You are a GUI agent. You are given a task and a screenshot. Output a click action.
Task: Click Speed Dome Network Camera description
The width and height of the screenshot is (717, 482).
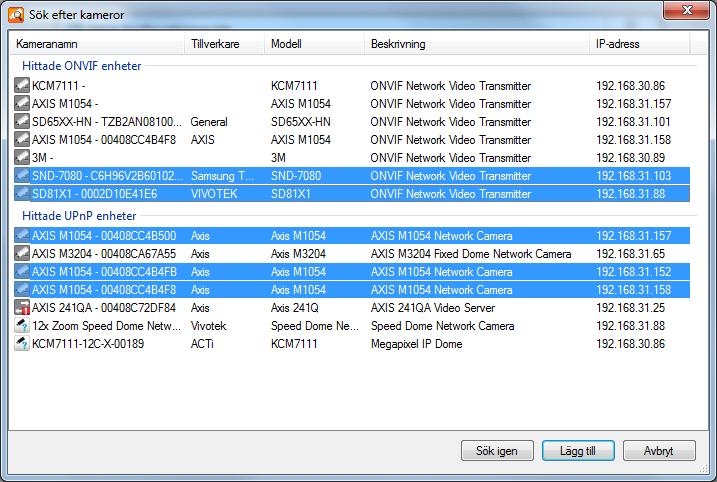point(443,326)
